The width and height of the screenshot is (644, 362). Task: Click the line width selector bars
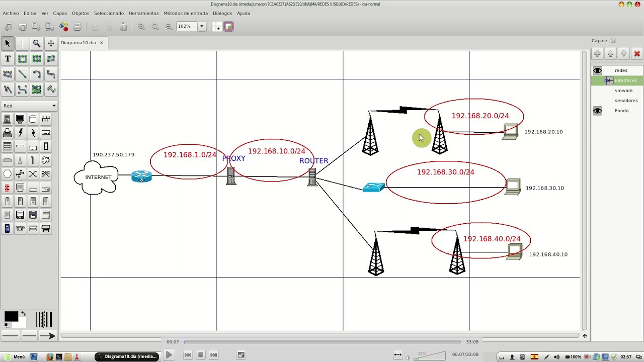[x=44, y=319]
